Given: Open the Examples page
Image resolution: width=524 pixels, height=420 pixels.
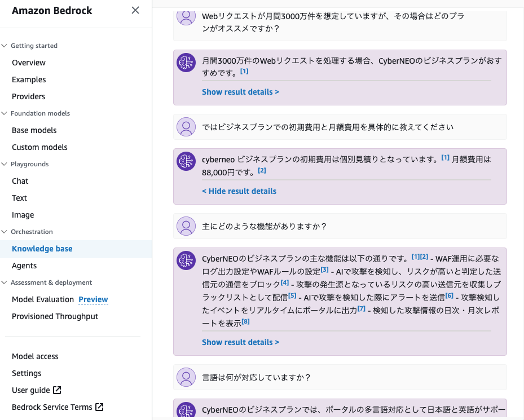Looking at the screenshot, I should coord(29,79).
